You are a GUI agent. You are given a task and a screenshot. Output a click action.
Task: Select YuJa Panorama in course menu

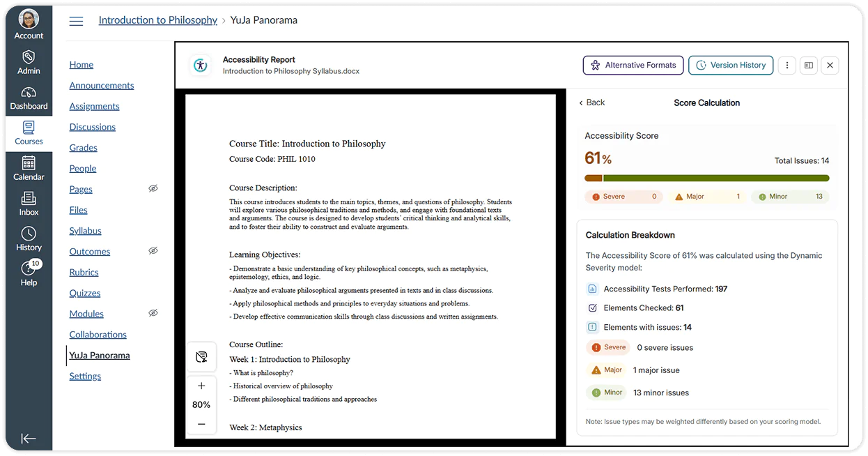tap(100, 356)
